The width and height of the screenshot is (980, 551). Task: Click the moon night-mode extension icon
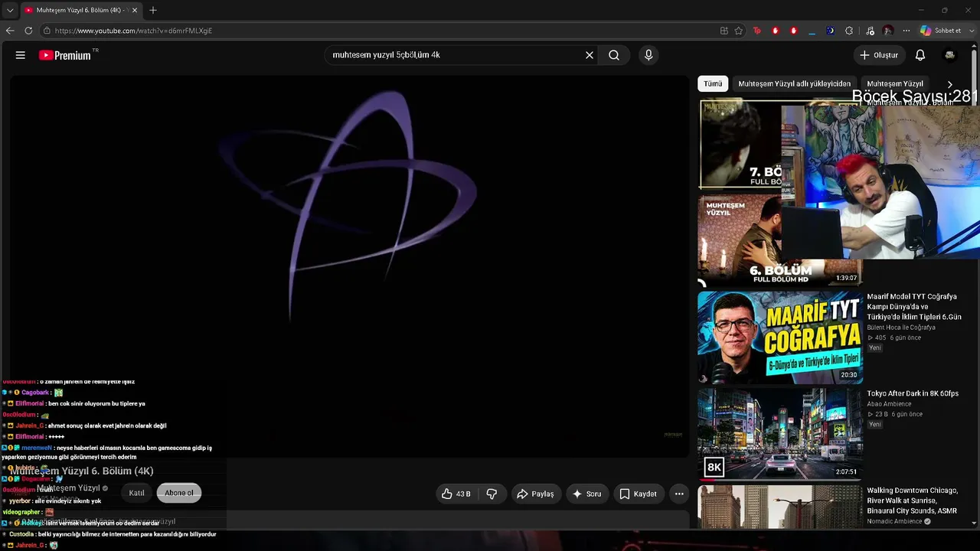(831, 31)
